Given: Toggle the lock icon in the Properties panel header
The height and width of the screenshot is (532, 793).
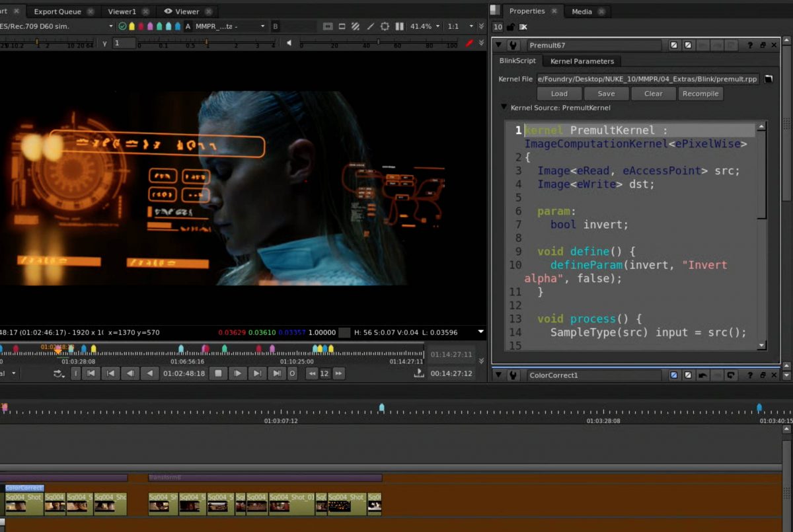Looking at the screenshot, I should 511,26.
